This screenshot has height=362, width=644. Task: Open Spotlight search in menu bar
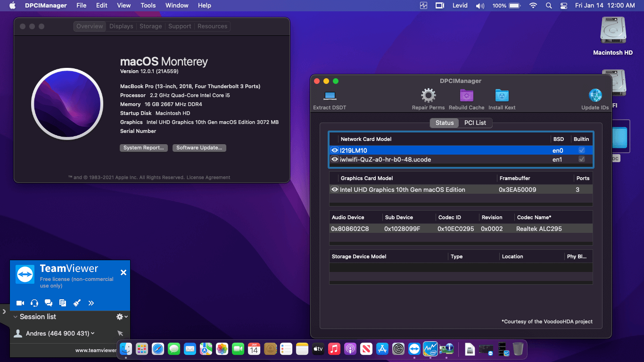point(548,6)
